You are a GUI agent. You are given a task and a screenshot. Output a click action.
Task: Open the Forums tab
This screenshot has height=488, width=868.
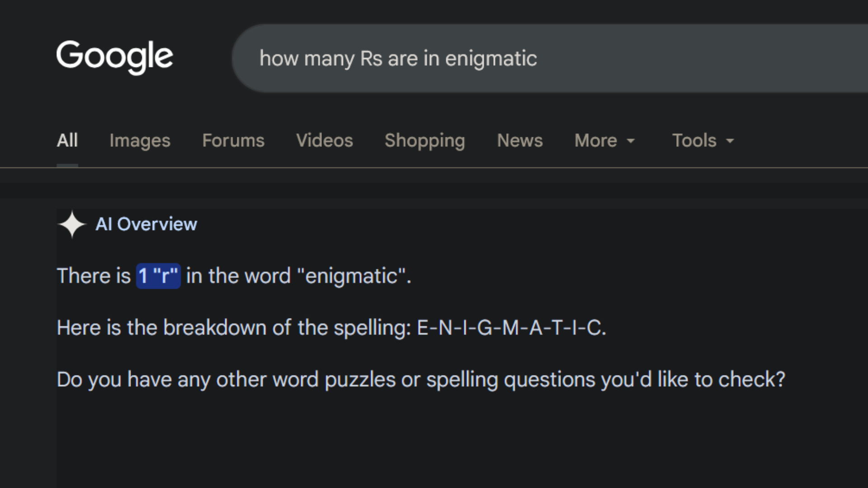(233, 141)
